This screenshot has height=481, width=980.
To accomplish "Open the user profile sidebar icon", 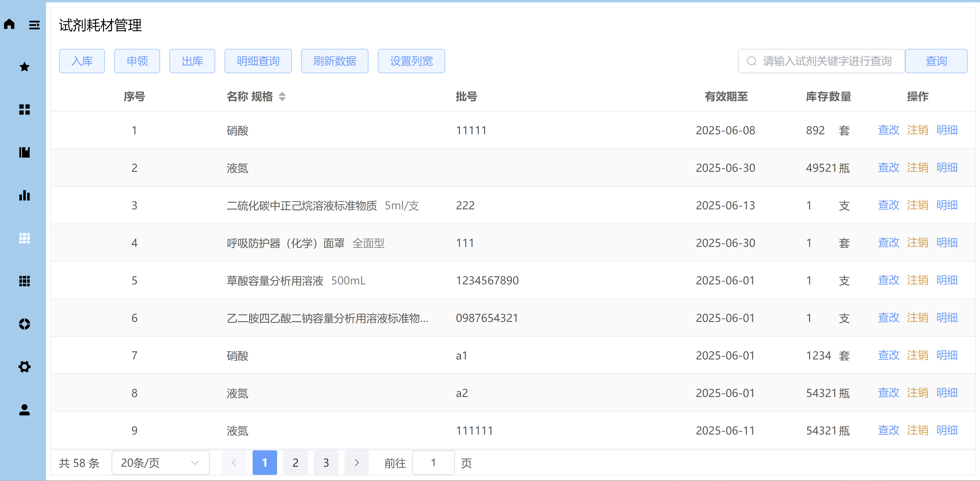I will pos(24,410).
